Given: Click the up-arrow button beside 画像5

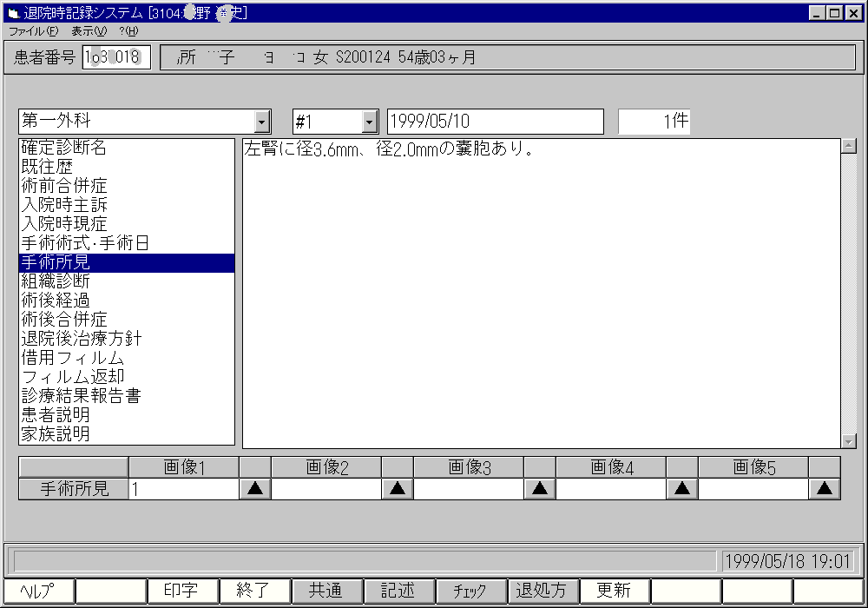Looking at the screenshot, I should click(825, 489).
